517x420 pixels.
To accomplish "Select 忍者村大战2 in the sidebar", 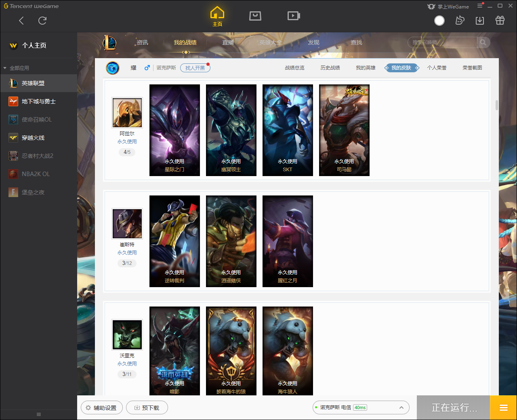I will click(x=38, y=156).
